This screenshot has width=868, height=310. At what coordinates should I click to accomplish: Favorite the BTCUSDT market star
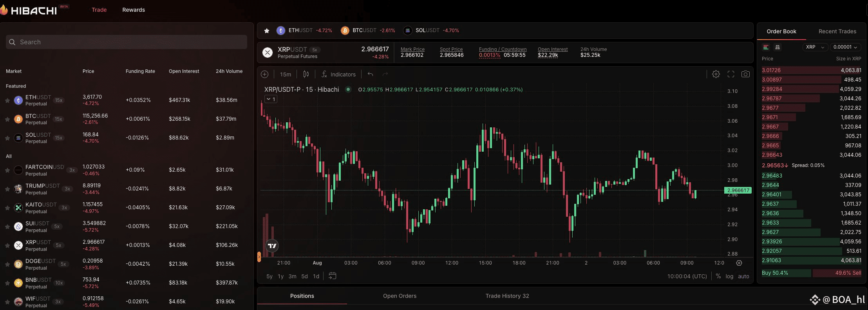7,119
